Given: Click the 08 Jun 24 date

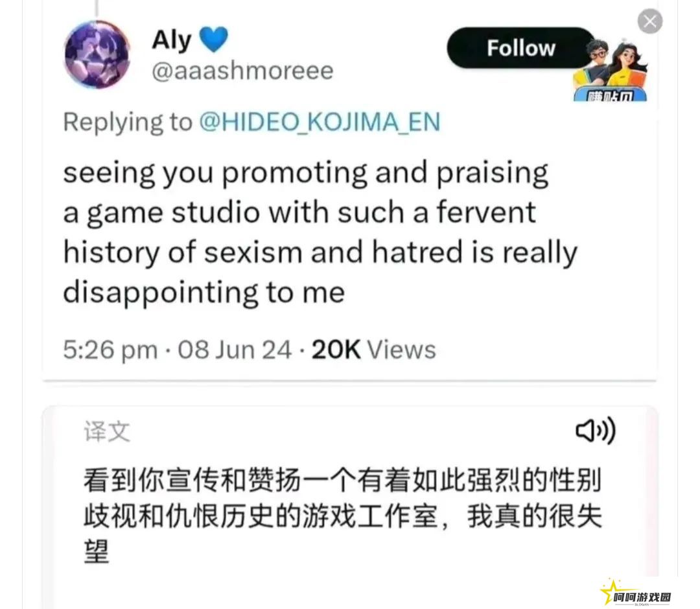Looking at the screenshot, I should 235,350.
